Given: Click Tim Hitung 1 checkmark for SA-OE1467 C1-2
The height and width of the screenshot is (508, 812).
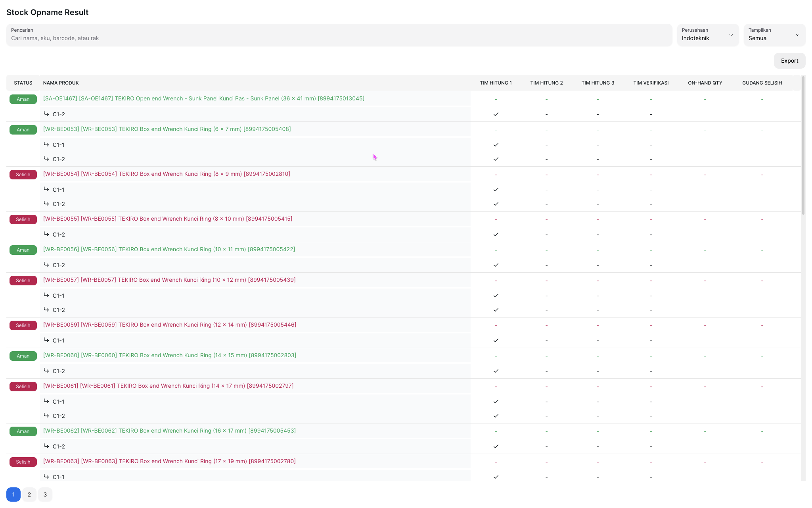Looking at the screenshot, I should 496,114.
